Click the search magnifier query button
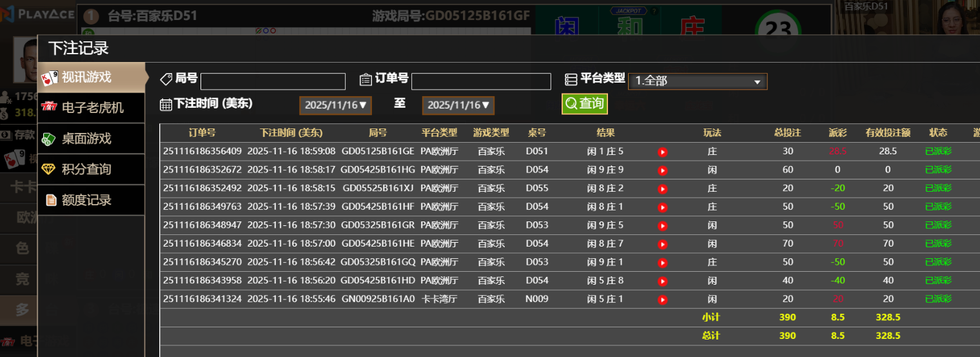 tap(584, 103)
